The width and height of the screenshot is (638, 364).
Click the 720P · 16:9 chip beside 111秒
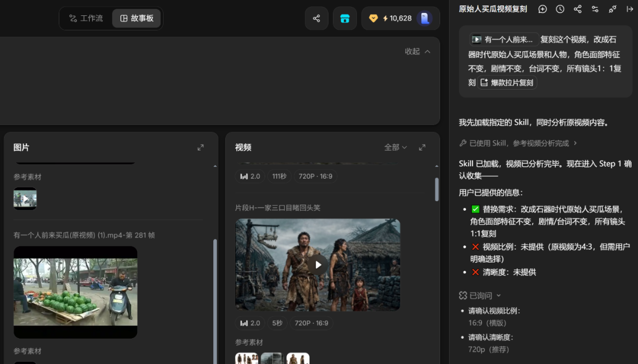tap(315, 176)
